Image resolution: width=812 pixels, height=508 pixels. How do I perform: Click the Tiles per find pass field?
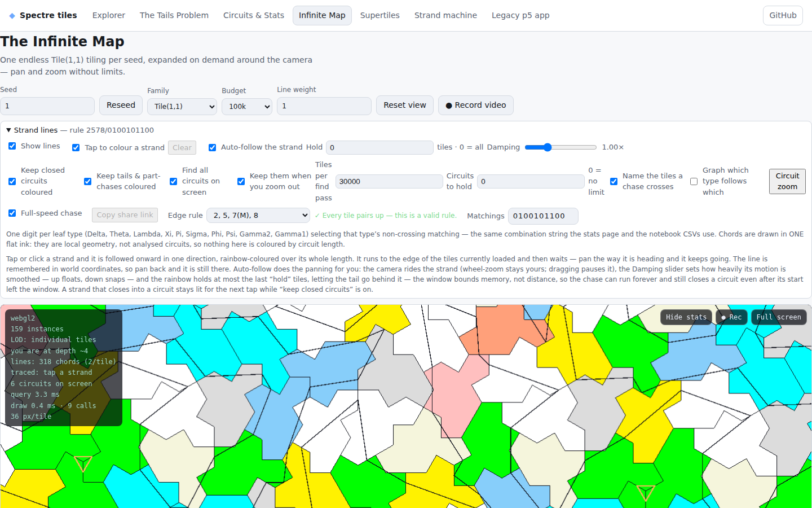[x=389, y=181]
